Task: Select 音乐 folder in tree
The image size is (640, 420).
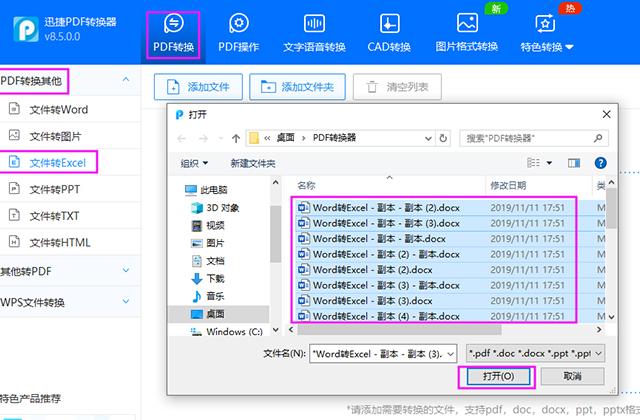Action: [208, 296]
